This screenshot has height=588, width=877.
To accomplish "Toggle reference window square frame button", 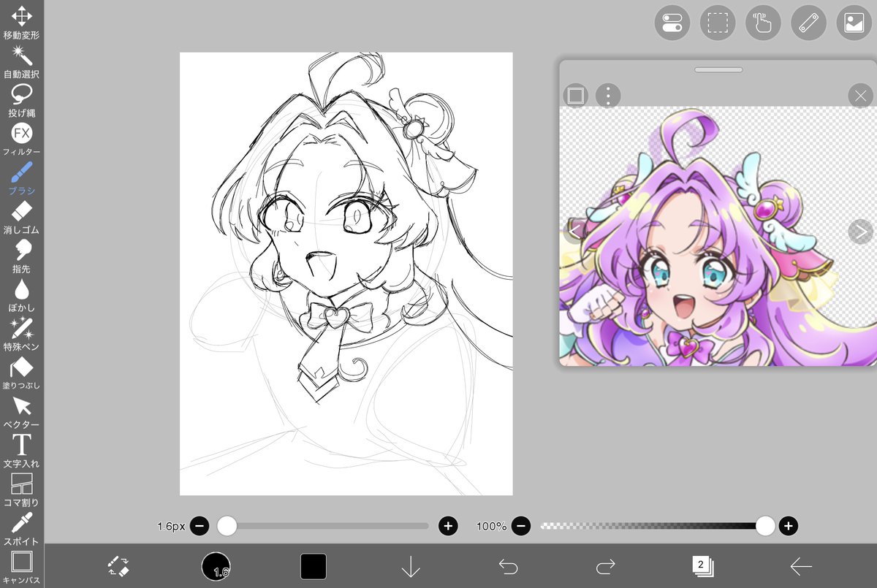I will (x=576, y=95).
